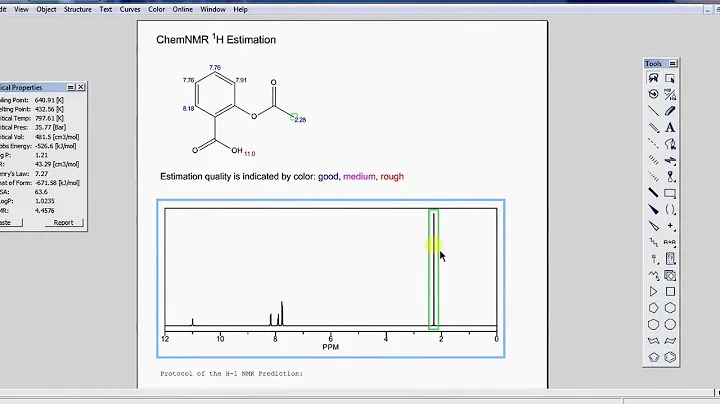Click the 11.0 OH shift label

click(x=250, y=154)
